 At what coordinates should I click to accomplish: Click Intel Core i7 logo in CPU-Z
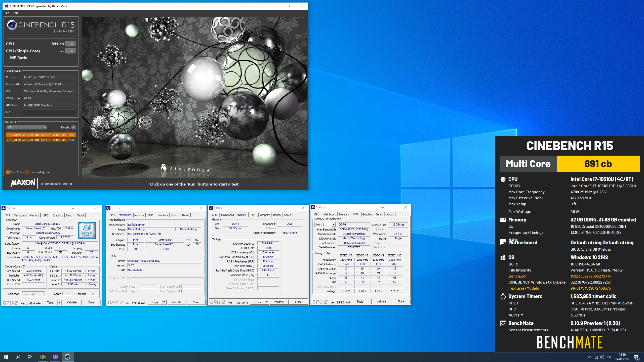87,230
